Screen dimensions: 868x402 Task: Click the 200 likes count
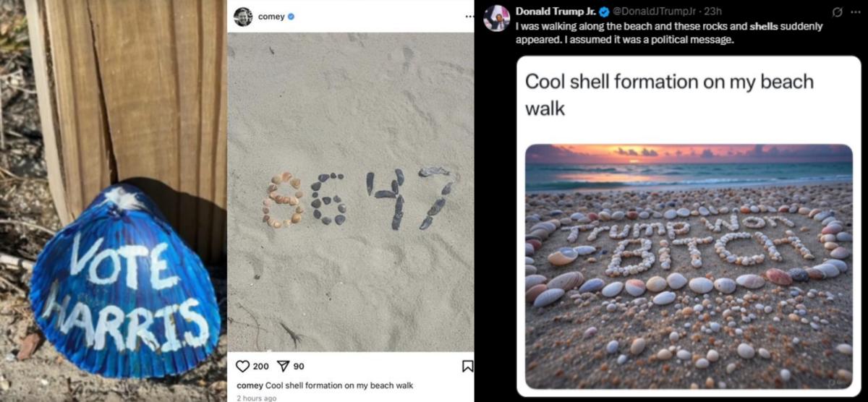tap(261, 367)
